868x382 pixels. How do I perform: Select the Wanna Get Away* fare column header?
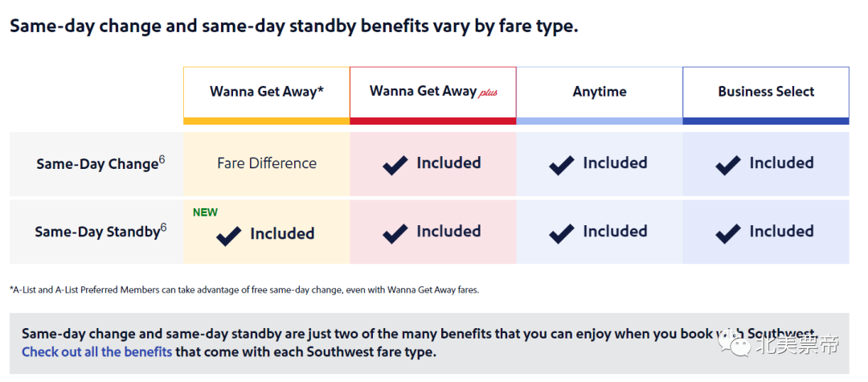(x=267, y=92)
